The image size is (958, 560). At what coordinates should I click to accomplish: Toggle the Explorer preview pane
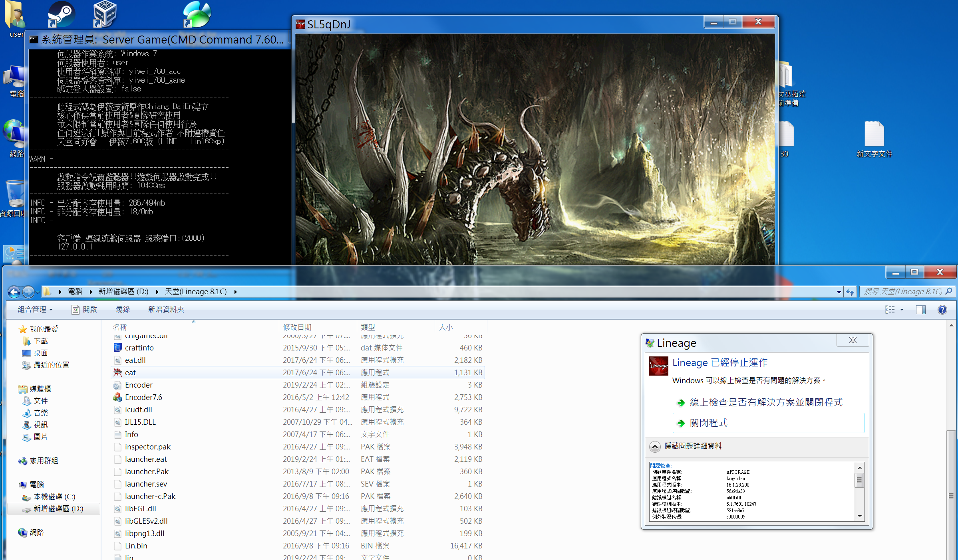tap(920, 309)
